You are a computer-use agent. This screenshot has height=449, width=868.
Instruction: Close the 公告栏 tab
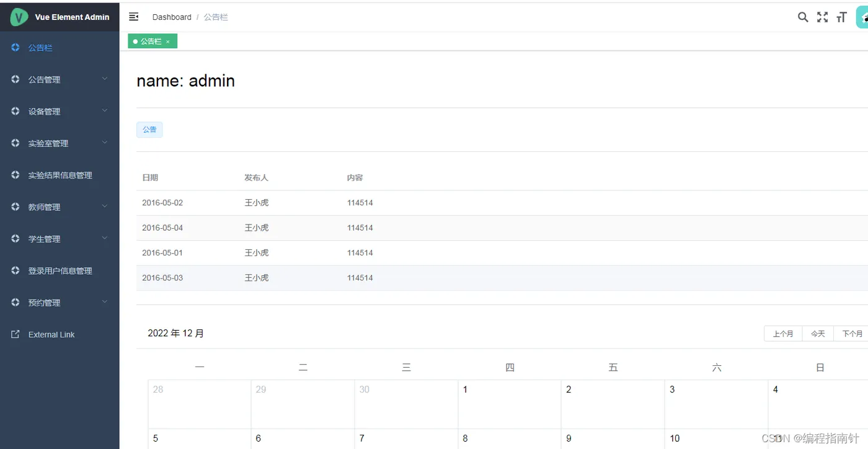click(x=168, y=42)
